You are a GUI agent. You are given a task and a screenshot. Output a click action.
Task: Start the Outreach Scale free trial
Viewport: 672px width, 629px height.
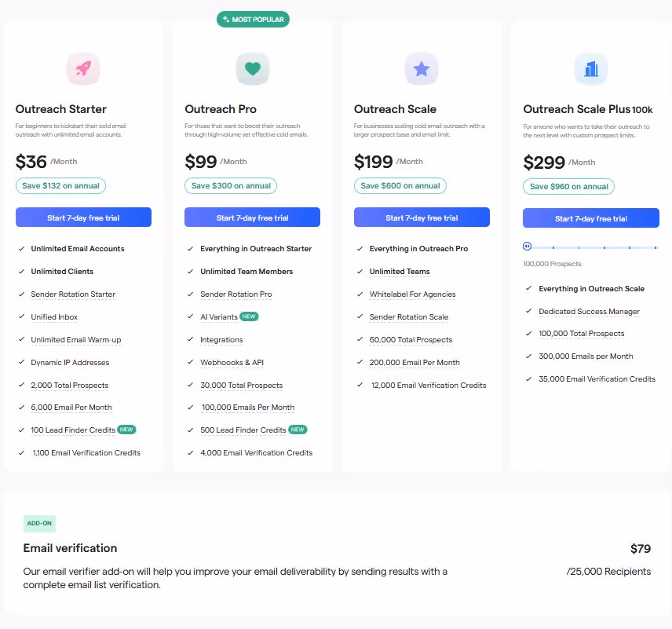point(422,217)
